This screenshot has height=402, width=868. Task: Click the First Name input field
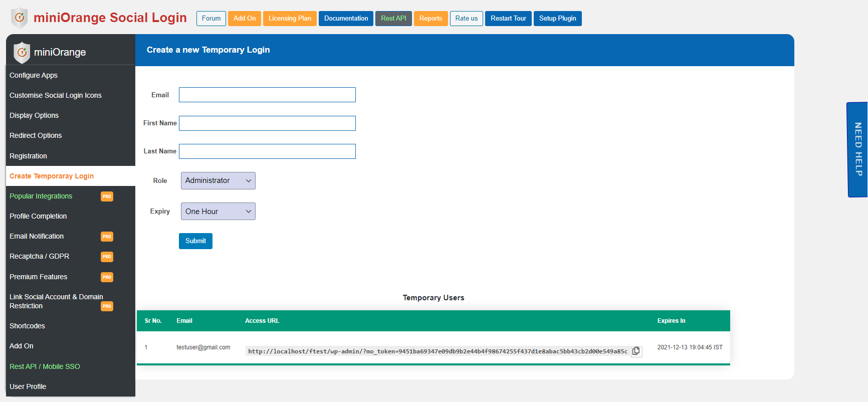pyautogui.click(x=267, y=123)
